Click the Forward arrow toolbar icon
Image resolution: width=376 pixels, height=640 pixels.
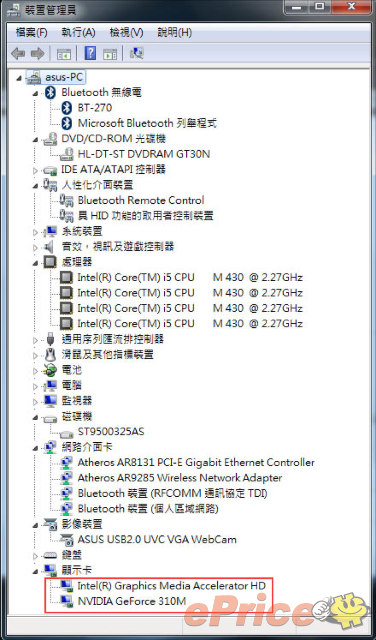(38, 53)
